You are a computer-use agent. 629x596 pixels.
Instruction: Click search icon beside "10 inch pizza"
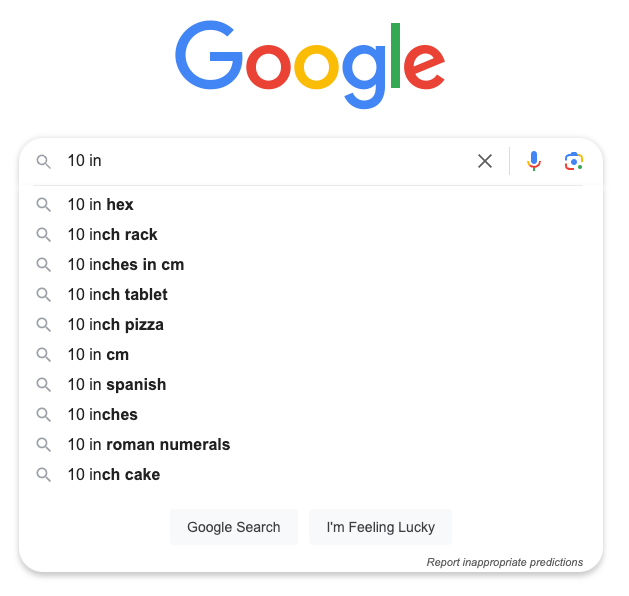[44, 325]
